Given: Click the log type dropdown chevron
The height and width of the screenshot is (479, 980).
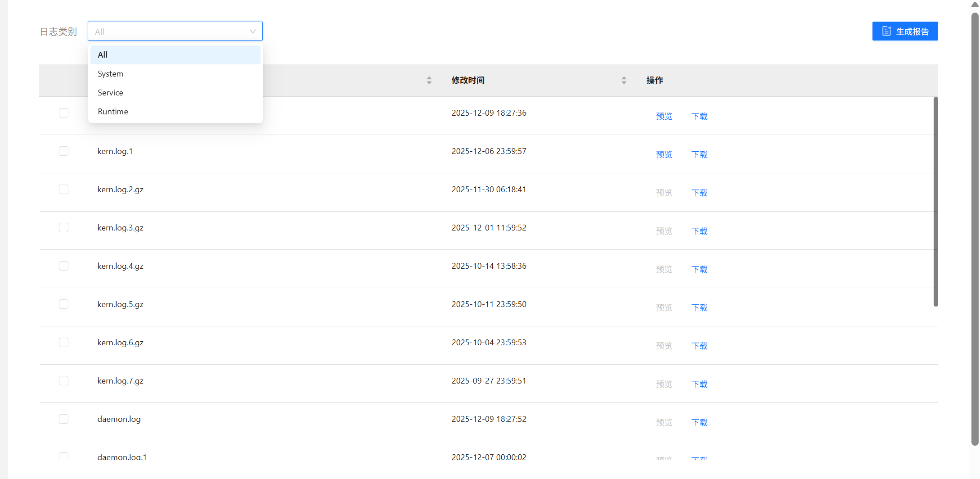Looking at the screenshot, I should pyautogui.click(x=252, y=32).
